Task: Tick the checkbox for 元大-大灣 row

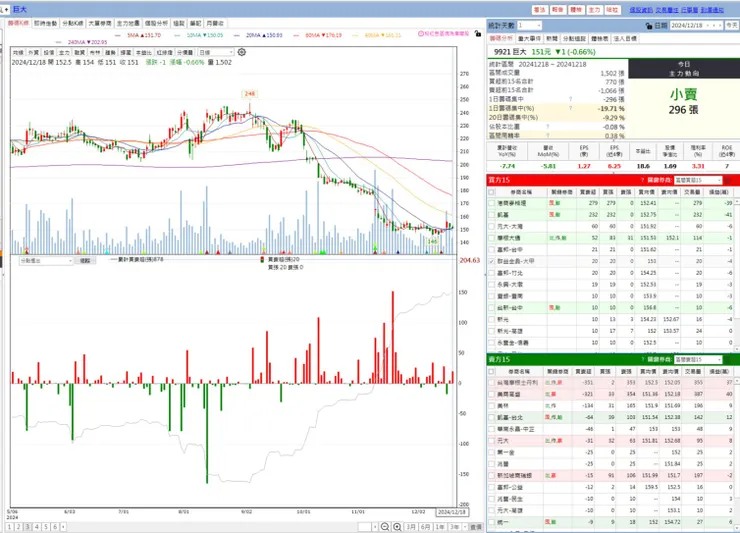Action: (492, 226)
